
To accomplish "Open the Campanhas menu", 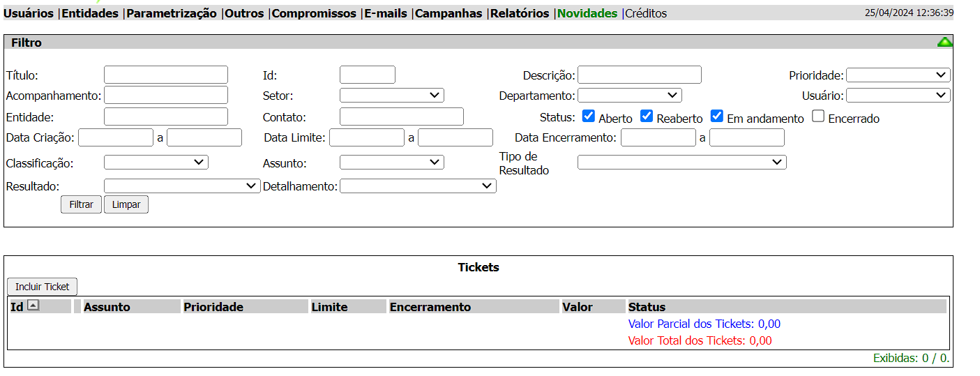I will [x=448, y=13].
